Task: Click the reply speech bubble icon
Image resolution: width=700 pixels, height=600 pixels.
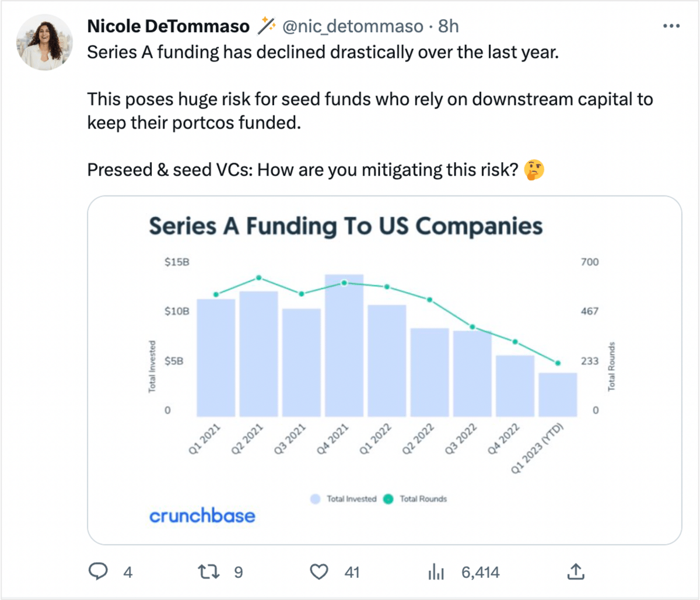Action: (x=97, y=571)
